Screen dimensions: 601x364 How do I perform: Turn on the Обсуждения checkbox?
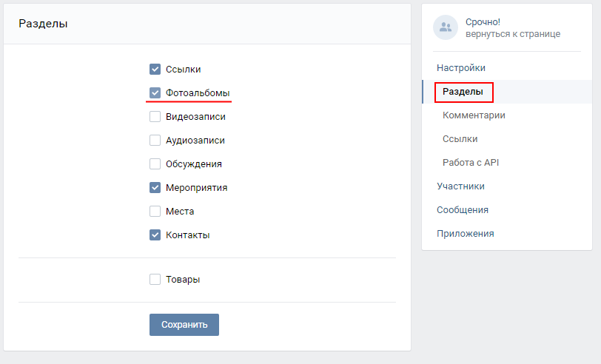point(155,164)
